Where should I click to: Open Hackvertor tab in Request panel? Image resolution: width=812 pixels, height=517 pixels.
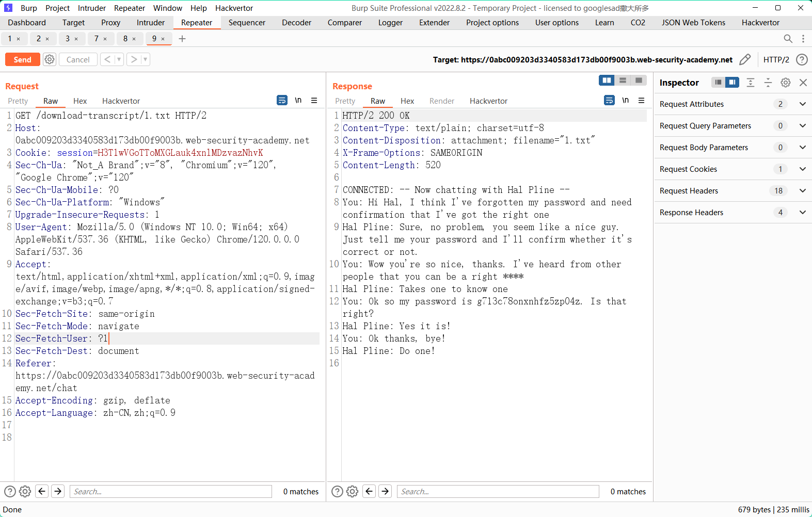pos(121,101)
